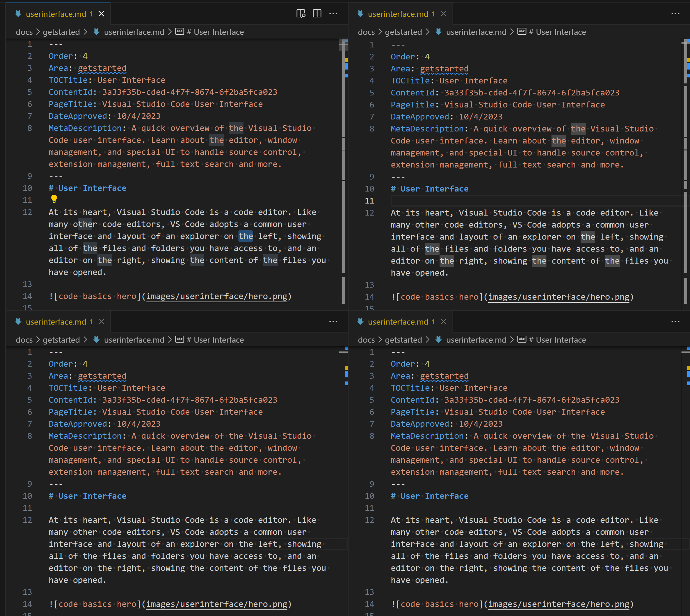Viewport: 690px width, 616px height.
Task: Click the modified badge 1 on bottom-right tab
Action: pos(433,321)
